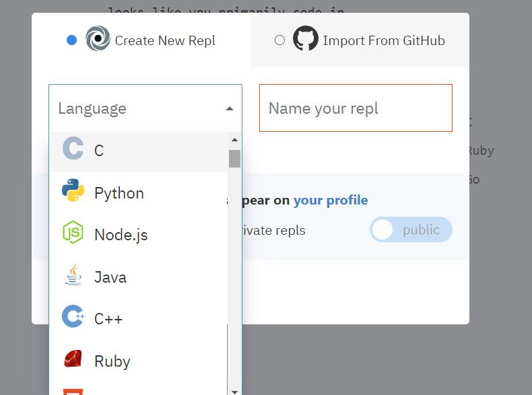The image size is (532, 395).
Task: Click the Name your repl input
Action: 356,108
